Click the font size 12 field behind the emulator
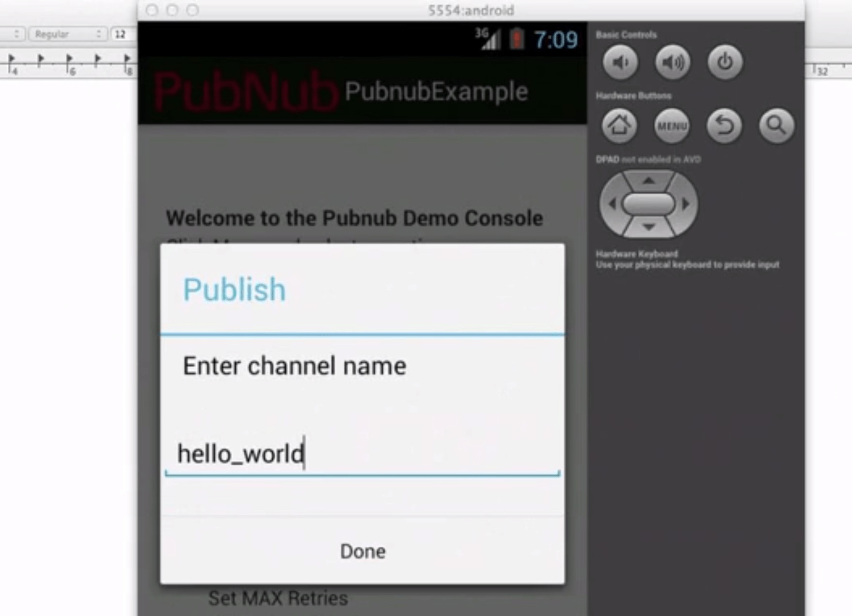Screen dimensions: 852x616 [x=123, y=34]
